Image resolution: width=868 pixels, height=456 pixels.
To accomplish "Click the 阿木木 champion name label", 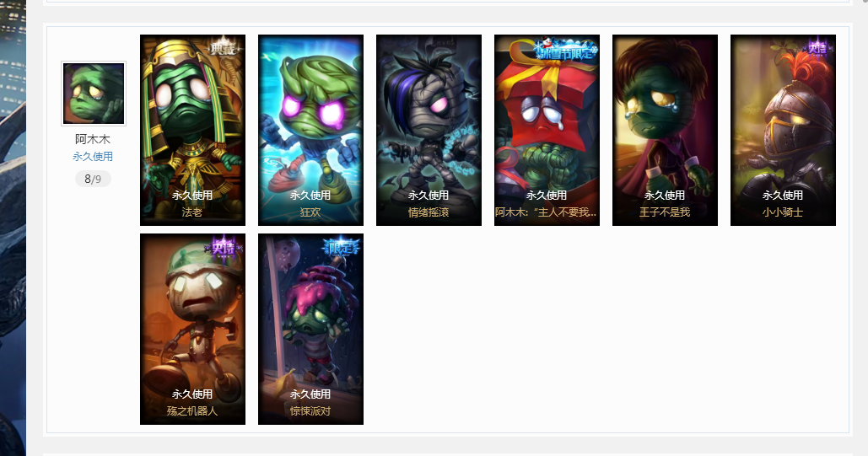I will 93,139.
